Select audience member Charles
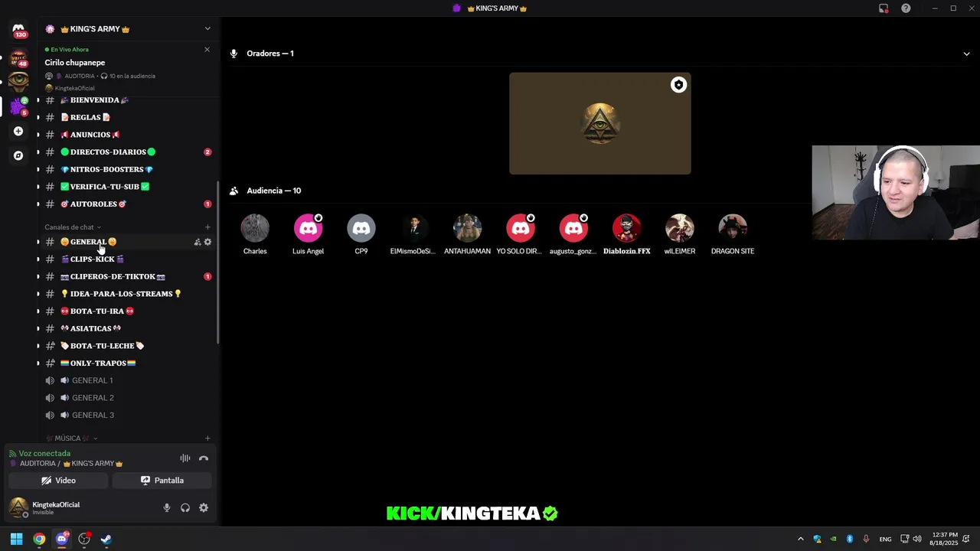 point(255,234)
